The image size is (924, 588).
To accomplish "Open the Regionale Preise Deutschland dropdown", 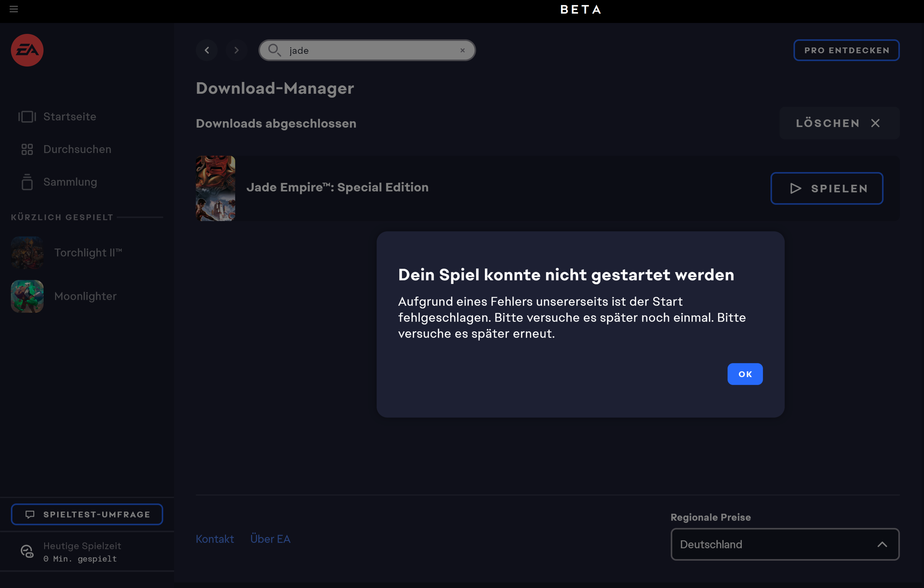I will (785, 544).
